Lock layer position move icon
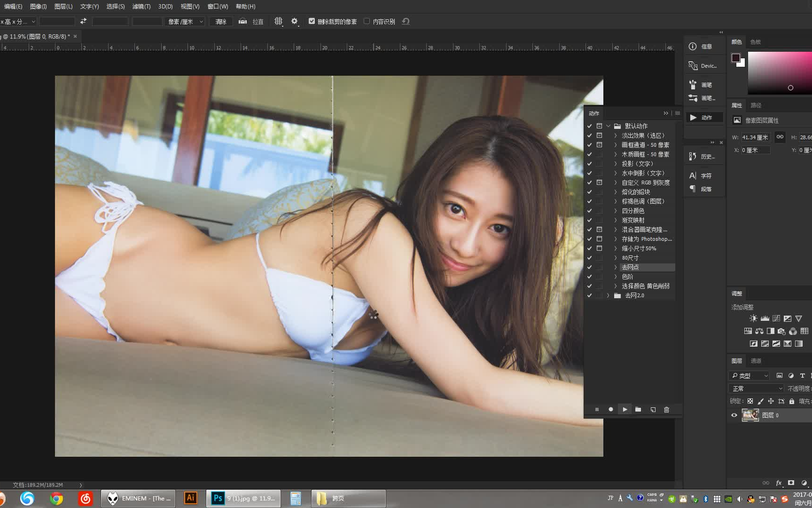 (771, 401)
